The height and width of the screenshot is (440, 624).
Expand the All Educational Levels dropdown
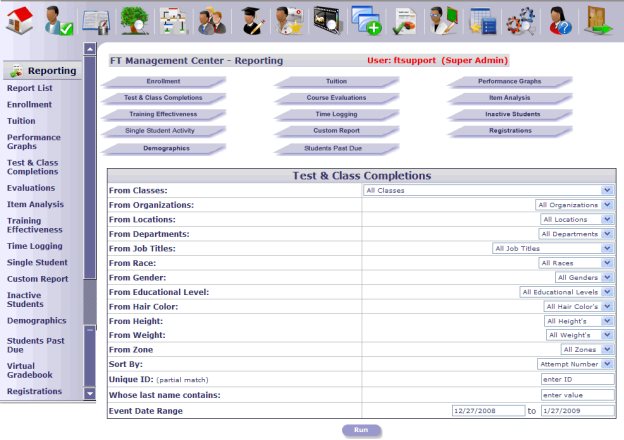[567, 292]
